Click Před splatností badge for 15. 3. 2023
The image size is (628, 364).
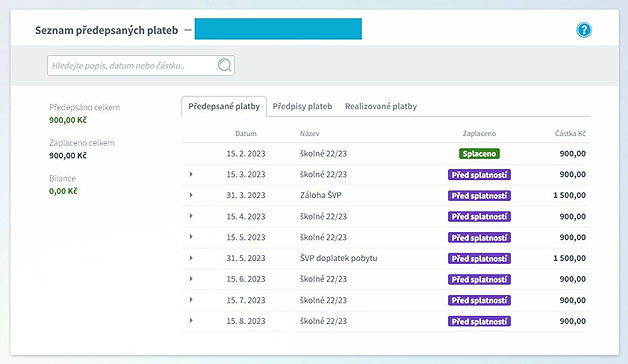[479, 175]
